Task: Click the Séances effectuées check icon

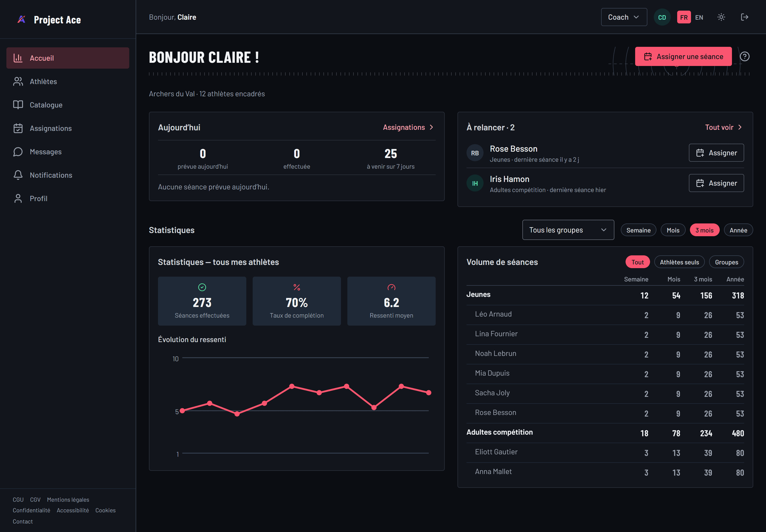Action: tap(202, 287)
